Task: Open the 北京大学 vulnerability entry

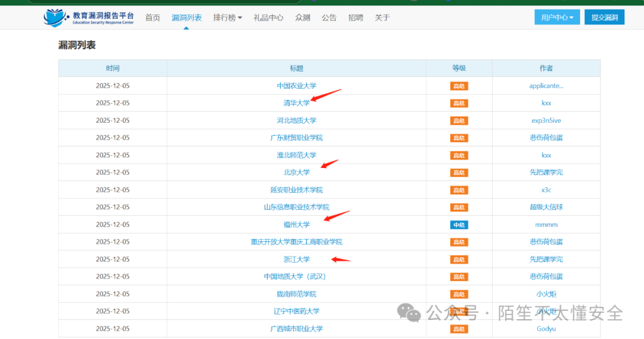Action: pyautogui.click(x=296, y=172)
